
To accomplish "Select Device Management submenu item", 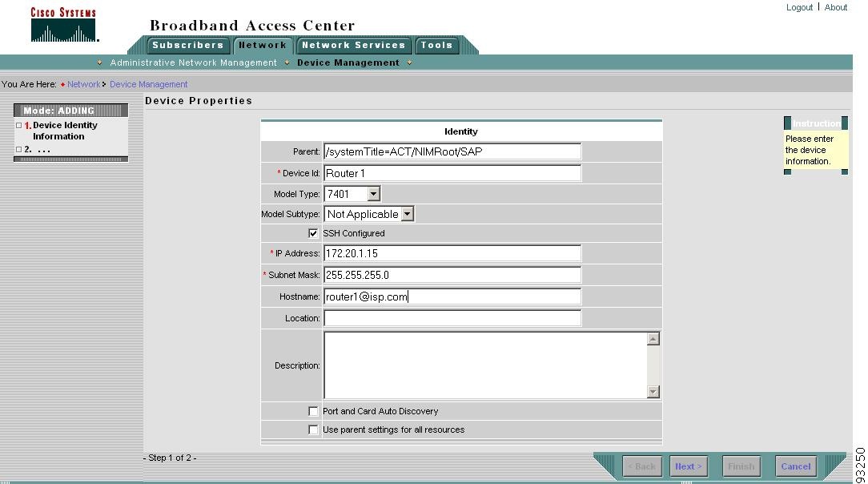I will pos(348,63).
